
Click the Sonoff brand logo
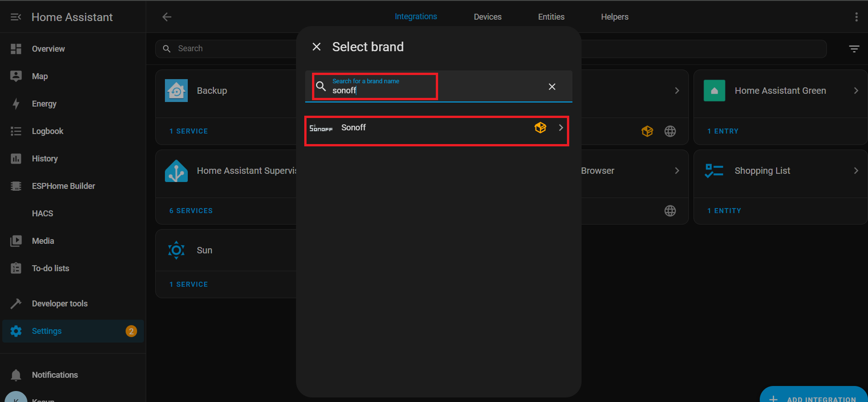click(x=321, y=128)
